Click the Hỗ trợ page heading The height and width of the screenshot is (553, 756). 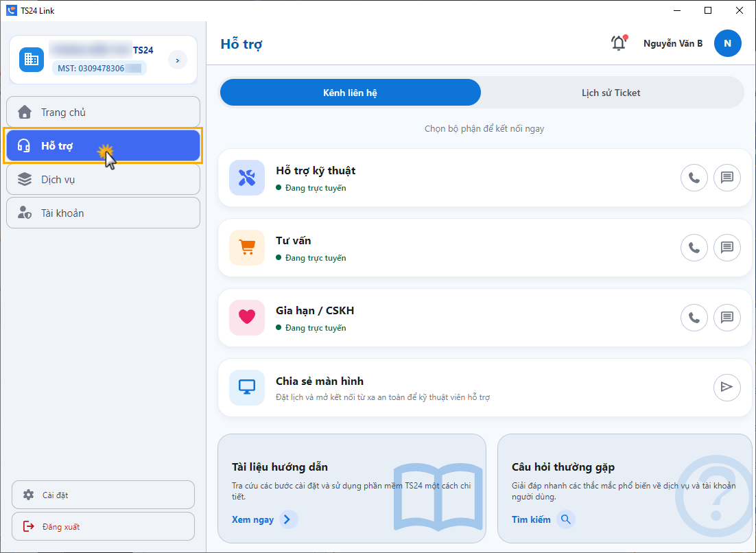point(241,44)
